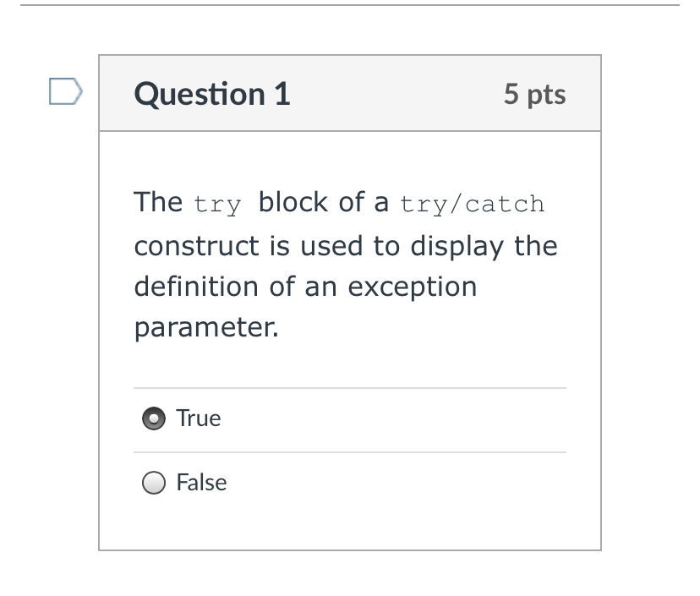Select the False radio button
Image resolution: width=700 pixels, height=596 pixels.
(153, 483)
